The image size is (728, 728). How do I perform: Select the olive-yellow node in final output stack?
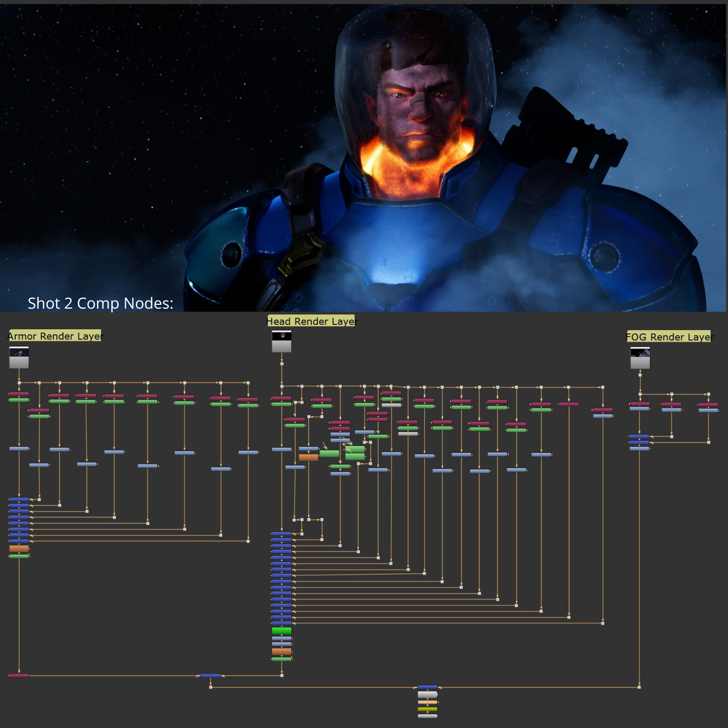pos(427,709)
